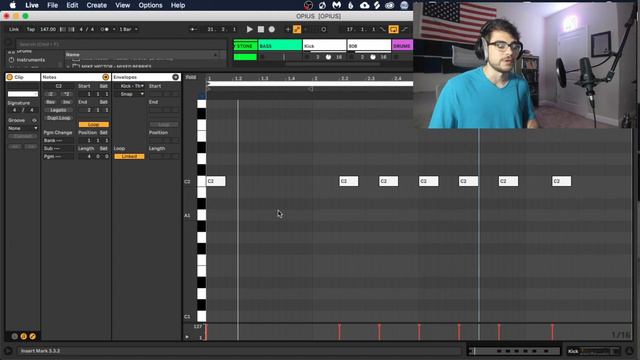Image resolution: width=640 pixels, height=360 pixels.
Task: Click the Dupl.Loop button
Action: point(58,118)
